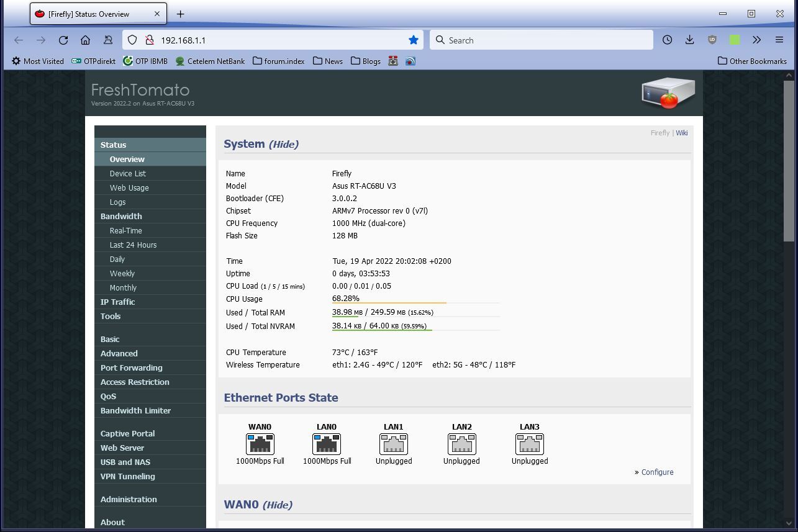The height and width of the screenshot is (532, 798).
Task: Open Daily bandwidth page
Action: 150,259
